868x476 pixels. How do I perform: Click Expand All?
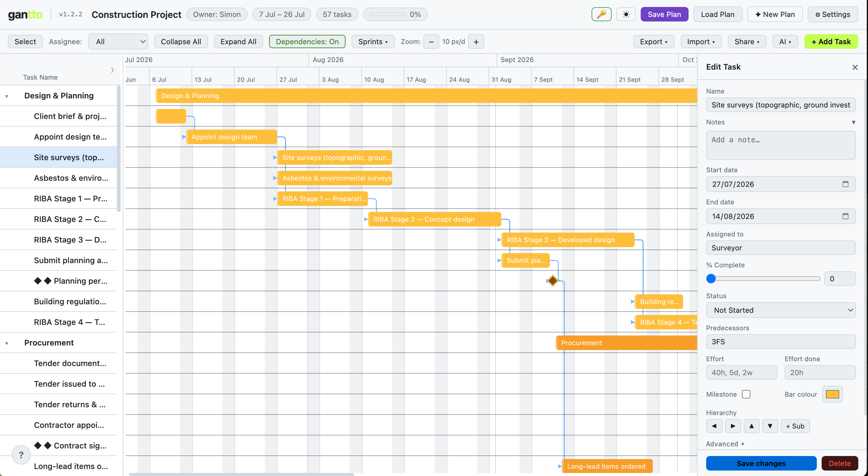pyautogui.click(x=238, y=42)
